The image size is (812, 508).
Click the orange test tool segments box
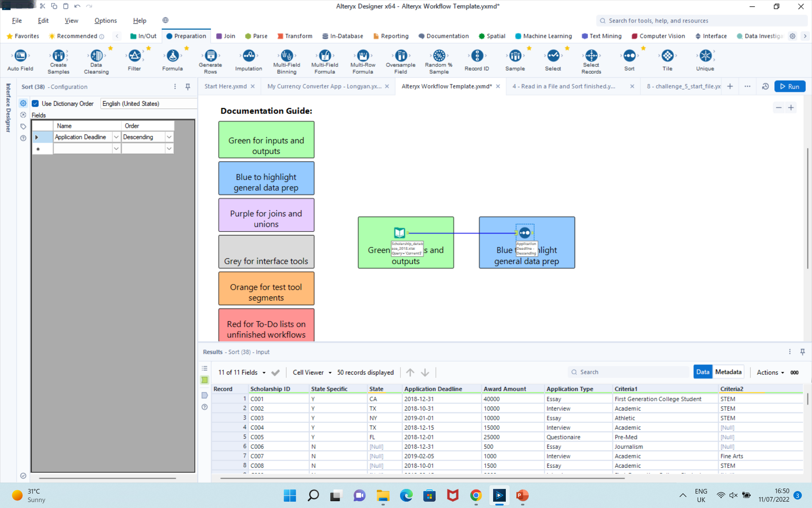266,288
